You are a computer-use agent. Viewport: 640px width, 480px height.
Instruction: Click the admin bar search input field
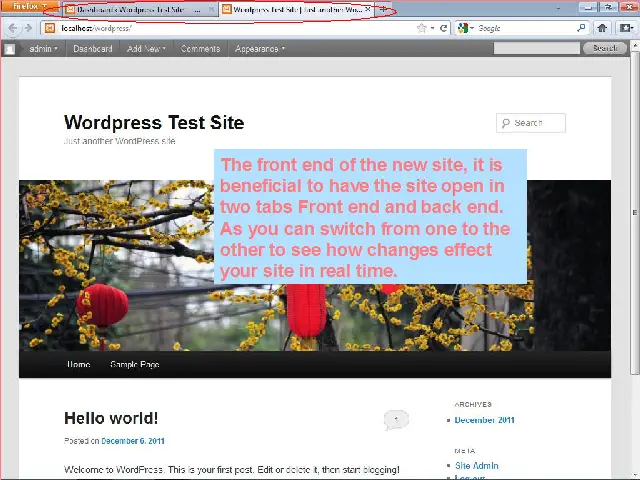pos(536,48)
